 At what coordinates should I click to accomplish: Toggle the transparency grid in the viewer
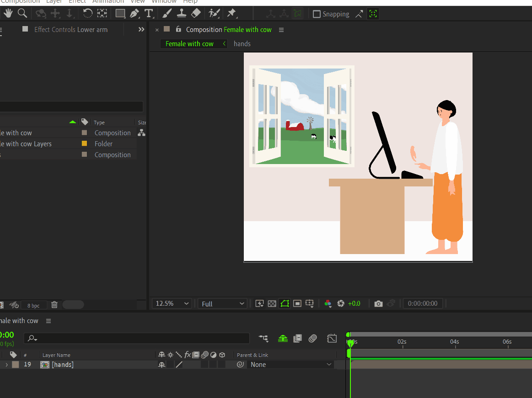pos(272,304)
